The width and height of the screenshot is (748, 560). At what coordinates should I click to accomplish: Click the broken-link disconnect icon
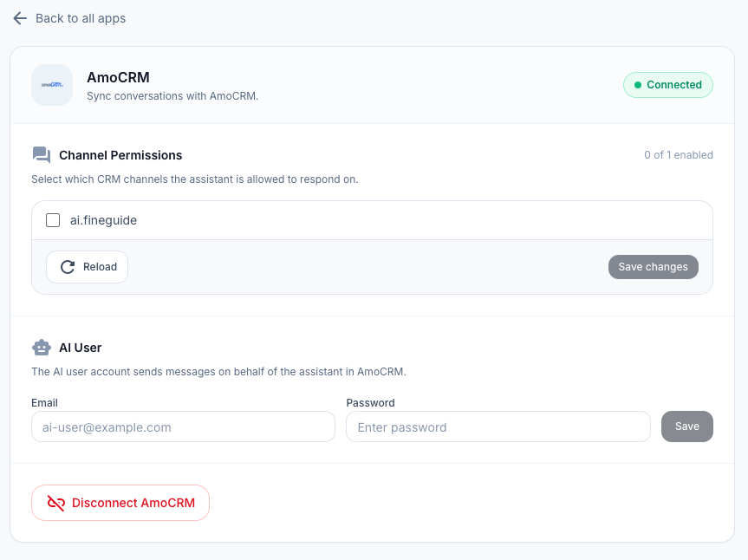pos(56,503)
